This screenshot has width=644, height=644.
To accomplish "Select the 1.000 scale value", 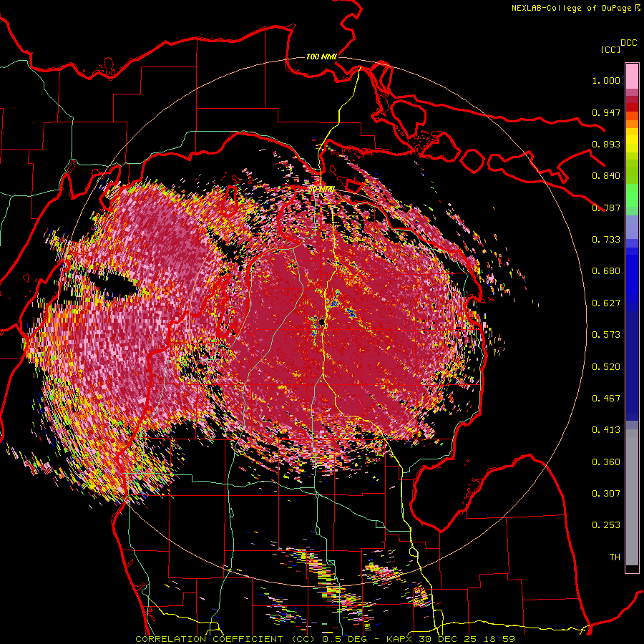I will (606, 80).
